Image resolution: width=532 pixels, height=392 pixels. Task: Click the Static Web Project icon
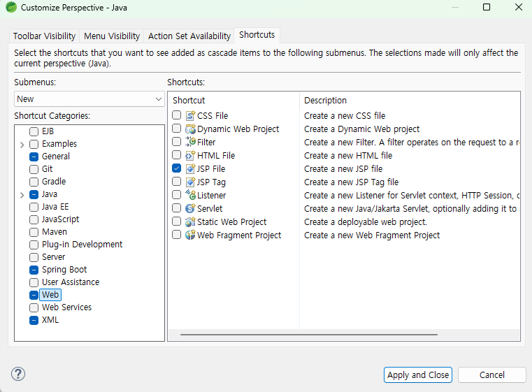click(191, 222)
